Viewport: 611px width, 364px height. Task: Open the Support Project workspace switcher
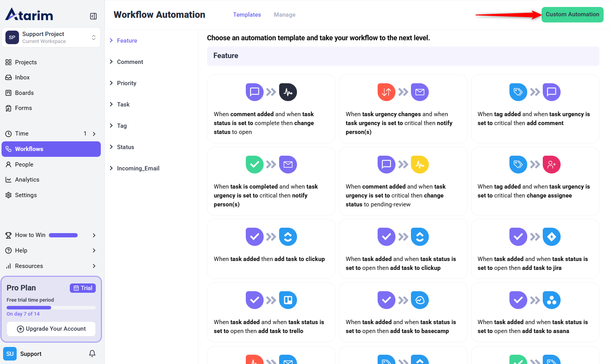[x=51, y=38]
